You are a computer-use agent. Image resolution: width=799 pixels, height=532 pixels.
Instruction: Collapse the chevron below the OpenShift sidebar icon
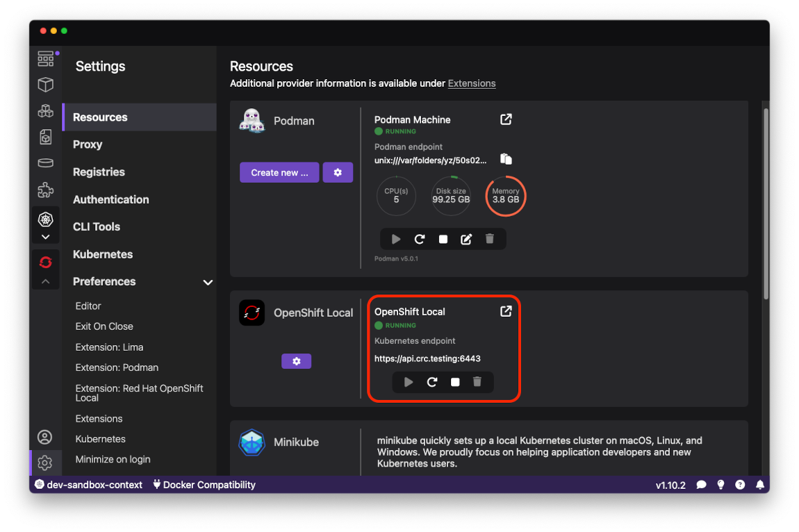point(45,281)
